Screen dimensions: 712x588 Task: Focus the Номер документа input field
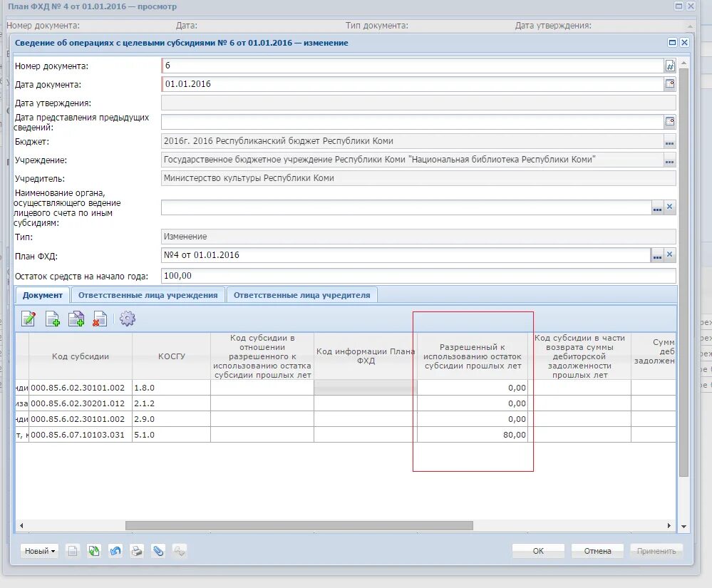[x=413, y=66]
